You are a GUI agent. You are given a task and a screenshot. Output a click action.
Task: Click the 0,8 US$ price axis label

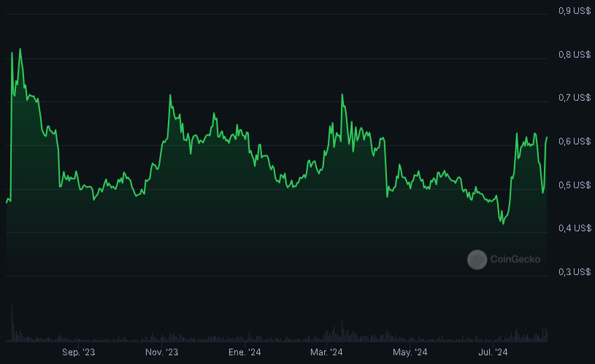575,55
